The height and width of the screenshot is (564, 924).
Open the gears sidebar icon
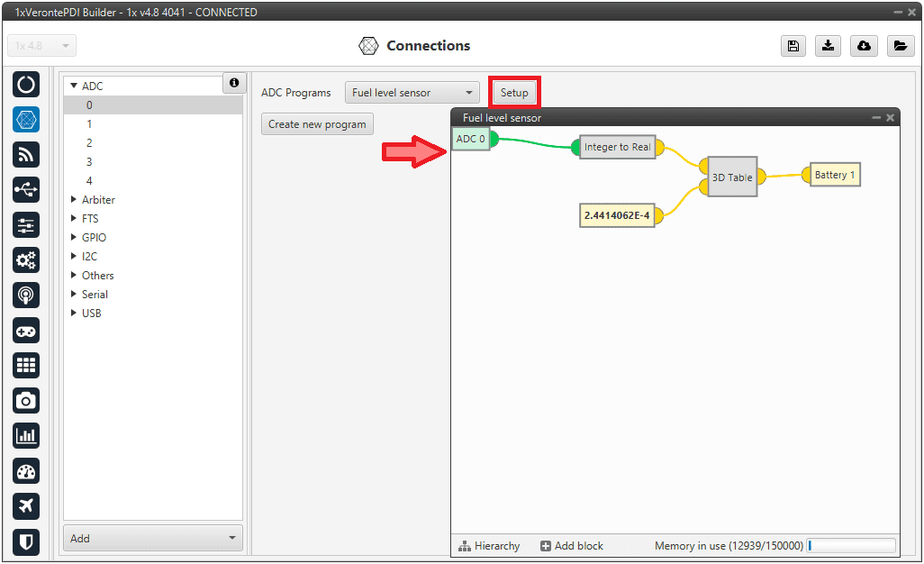click(x=26, y=259)
